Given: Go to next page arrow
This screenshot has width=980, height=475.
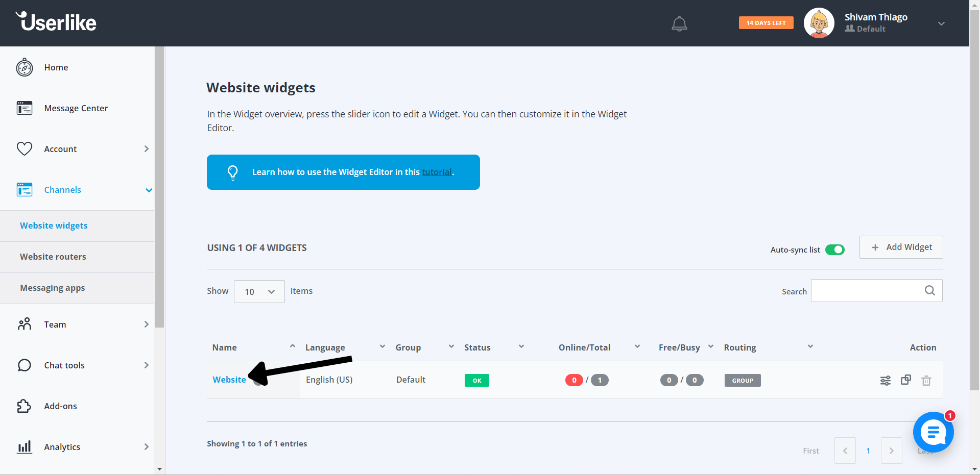Looking at the screenshot, I should pos(892,451).
